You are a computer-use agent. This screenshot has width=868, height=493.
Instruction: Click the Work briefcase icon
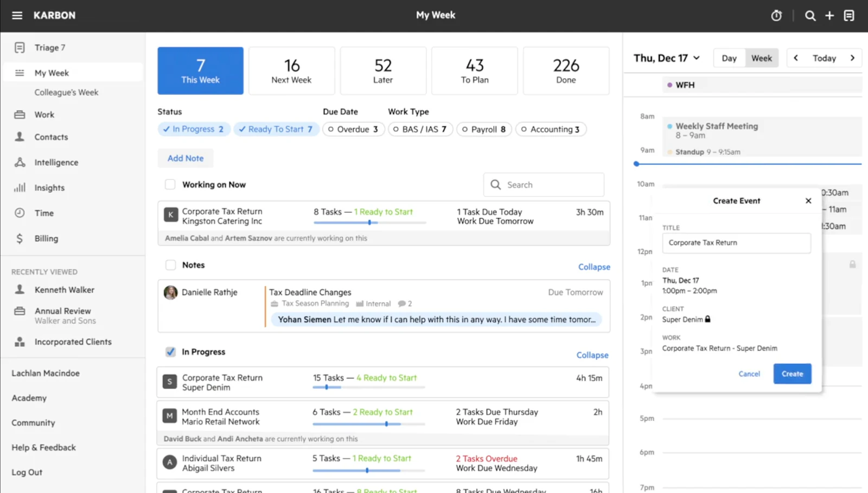20,114
